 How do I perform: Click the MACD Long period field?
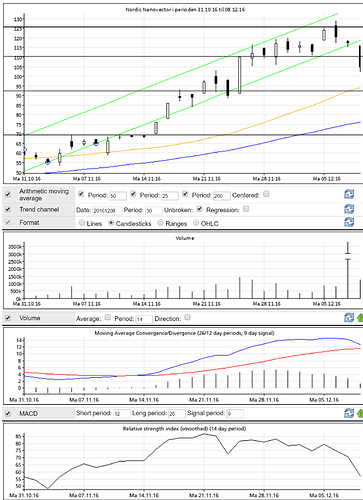point(177,414)
